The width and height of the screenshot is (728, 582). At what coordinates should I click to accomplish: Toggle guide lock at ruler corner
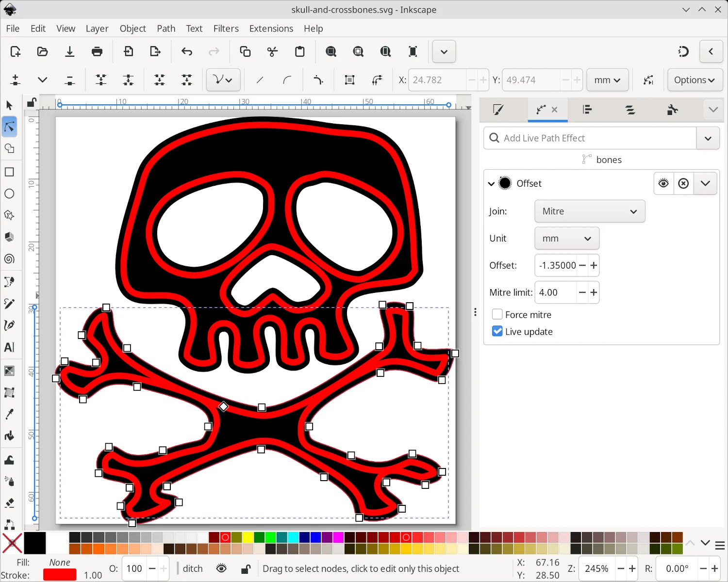(x=32, y=102)
